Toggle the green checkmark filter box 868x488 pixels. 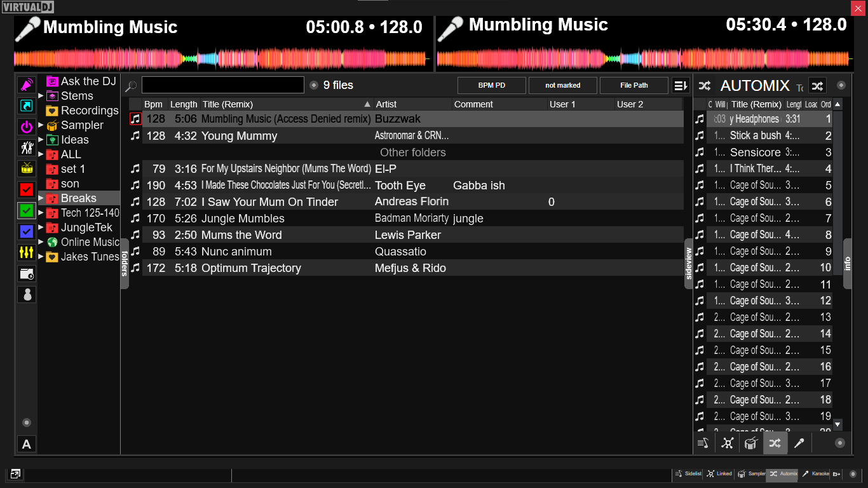pyautogui.click(x=26, y=210)
